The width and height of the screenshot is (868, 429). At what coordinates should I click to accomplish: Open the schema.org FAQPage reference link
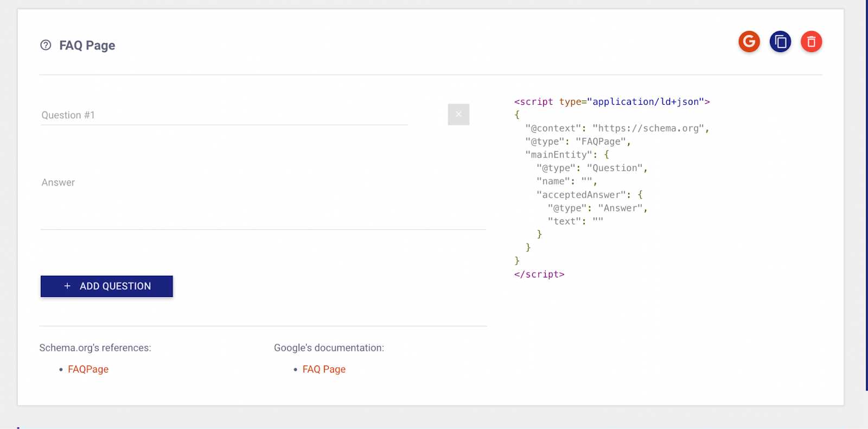pos(88,369)
